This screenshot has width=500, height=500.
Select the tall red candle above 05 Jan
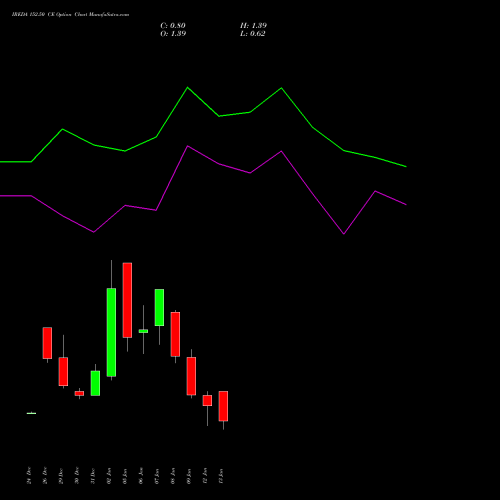click(x=127, y=300)
